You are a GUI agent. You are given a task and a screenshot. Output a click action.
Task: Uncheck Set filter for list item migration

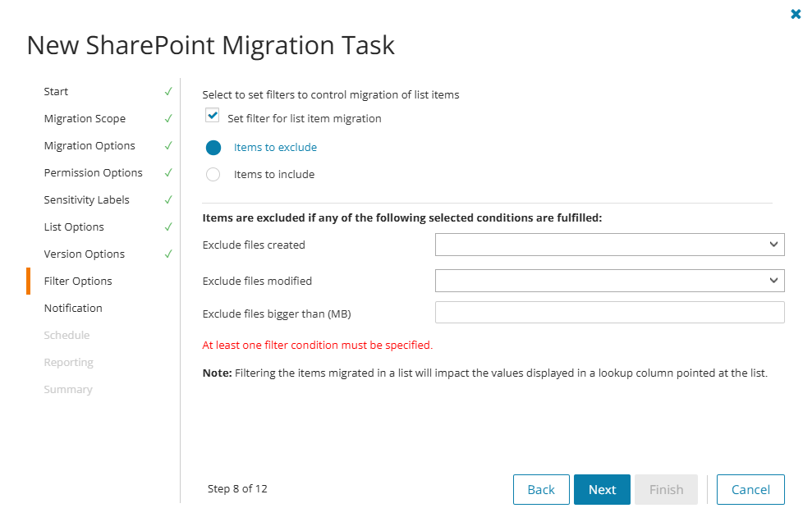pos(213,117)
